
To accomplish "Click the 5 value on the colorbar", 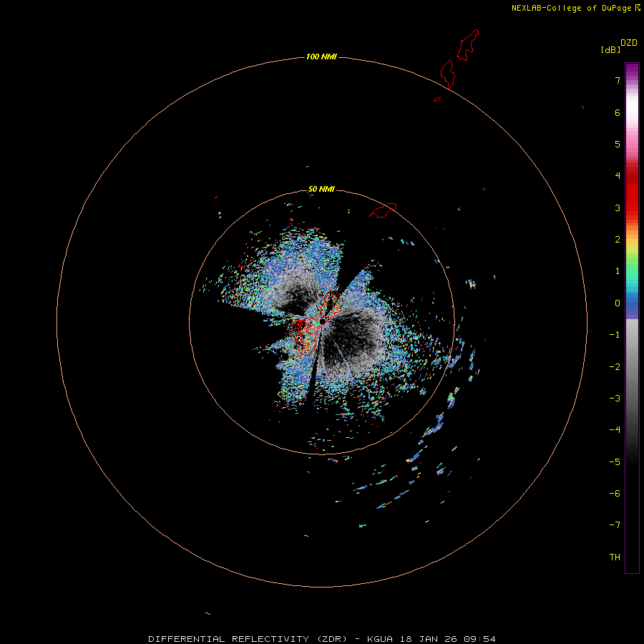I will point(618,144).
